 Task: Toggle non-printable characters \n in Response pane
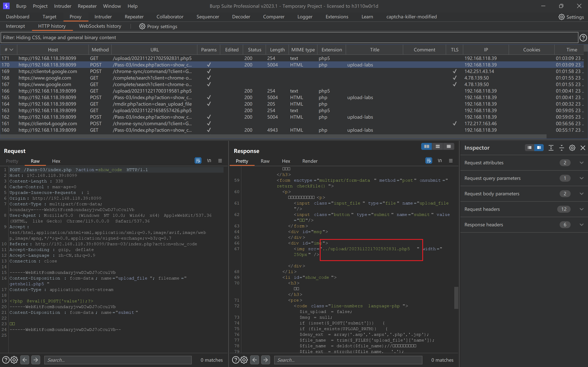[440, 161]
